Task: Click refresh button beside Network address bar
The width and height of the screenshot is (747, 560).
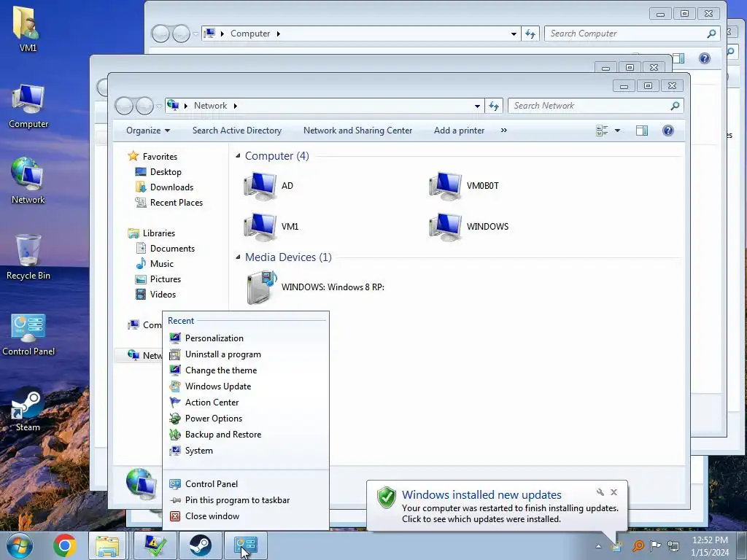Action: coord(494,106)
